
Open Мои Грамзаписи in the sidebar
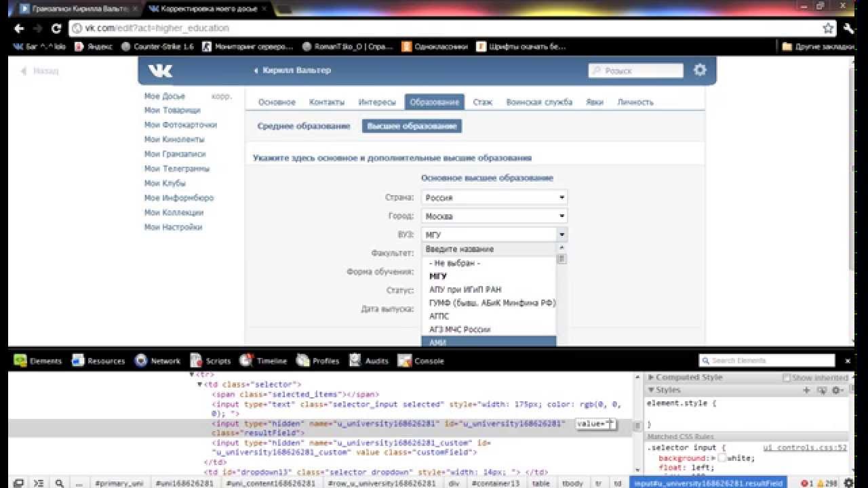175,154
